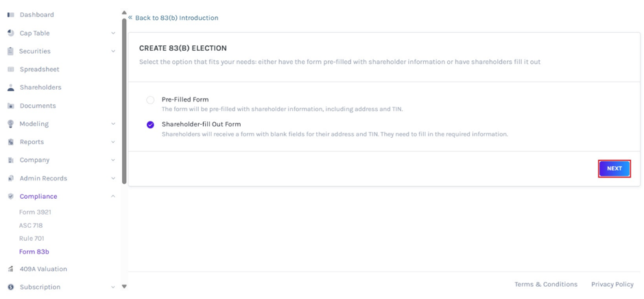Click the Documents folder icon
644x299 pixels.
(x=11, y=106)
